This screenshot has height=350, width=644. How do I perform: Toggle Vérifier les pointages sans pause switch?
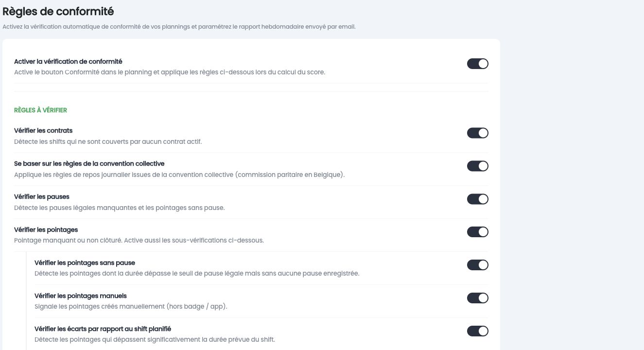[477, 265]
